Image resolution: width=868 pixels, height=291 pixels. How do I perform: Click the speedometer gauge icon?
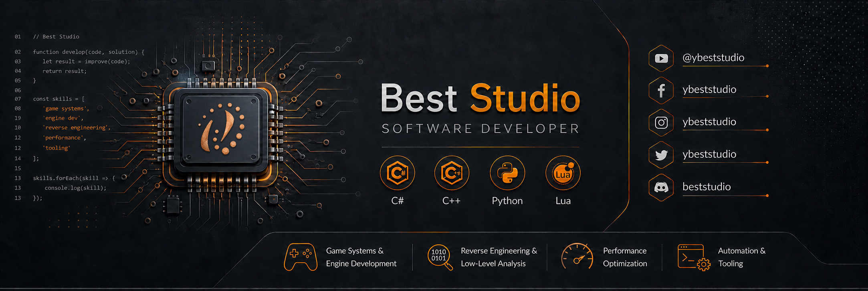577,256
